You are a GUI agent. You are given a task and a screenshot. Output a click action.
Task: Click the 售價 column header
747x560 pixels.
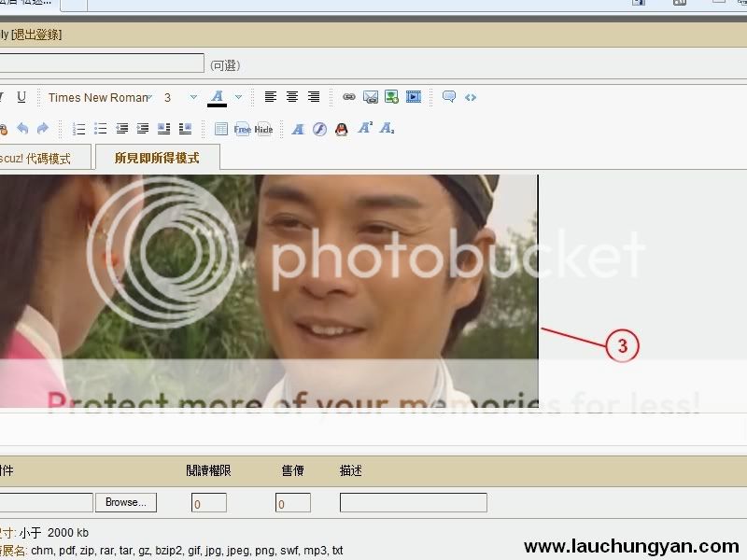(292, 471)
